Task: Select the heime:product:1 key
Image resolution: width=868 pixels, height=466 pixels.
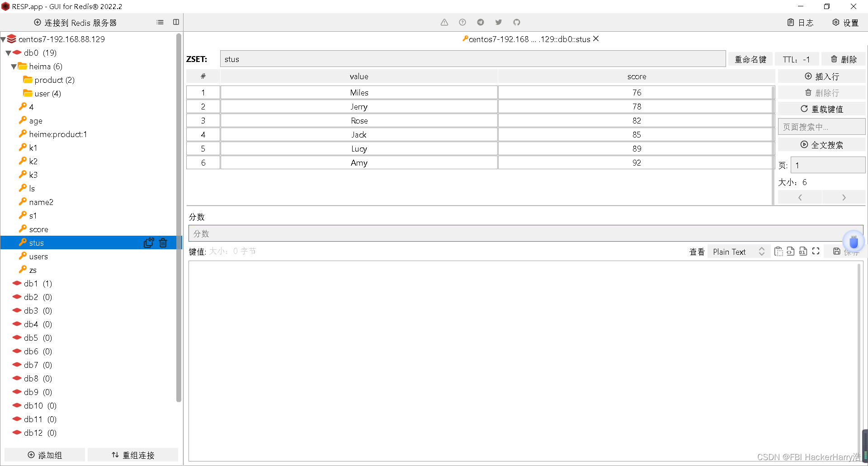Action: tap(58, 134)
